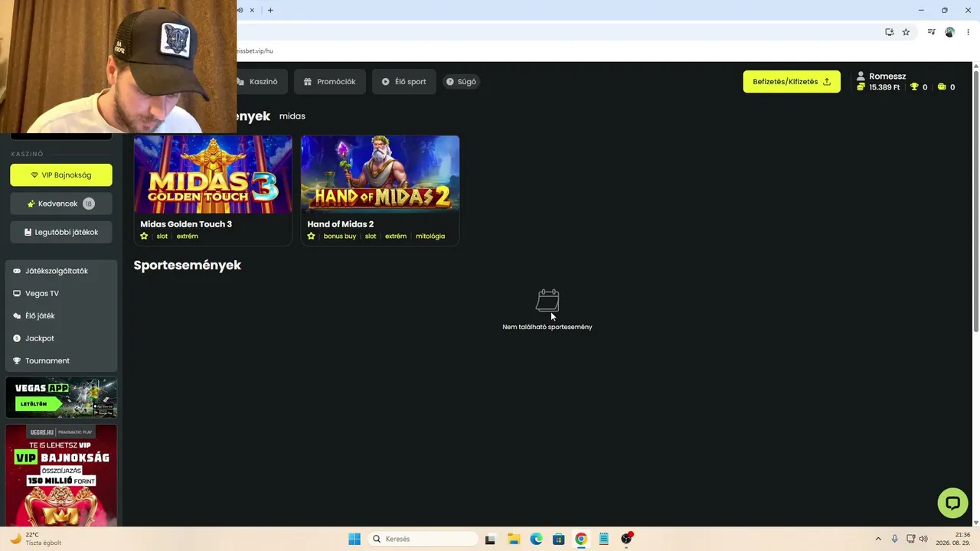Open OBS Studio from the taskbar
Image resolution: width=980 pixels, height=551 pixels.
(627, 539)
